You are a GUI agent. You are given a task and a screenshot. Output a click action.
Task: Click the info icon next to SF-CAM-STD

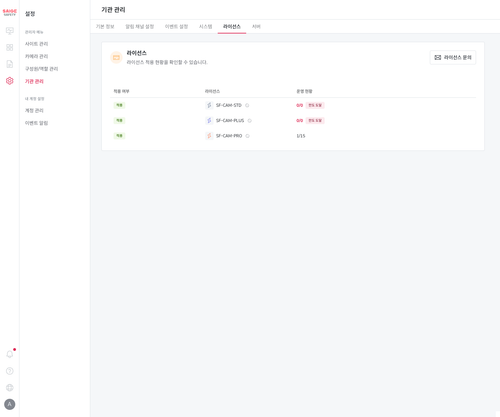click(x=247, y=105)
